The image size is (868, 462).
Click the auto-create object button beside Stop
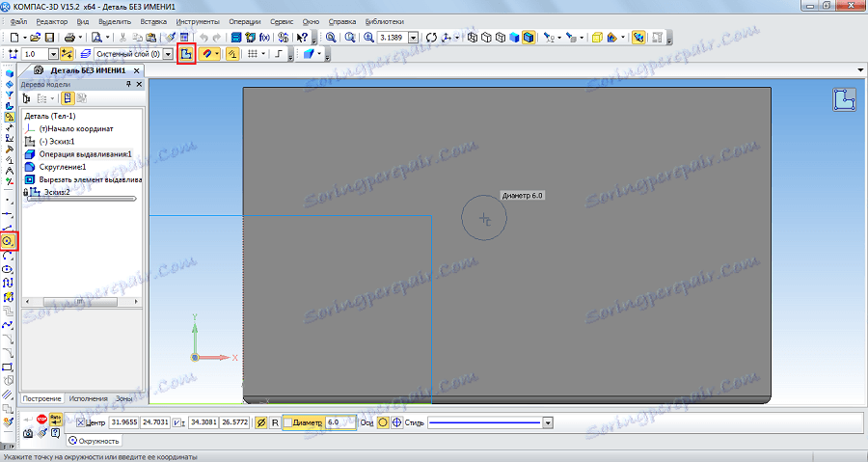pos(55,420)
